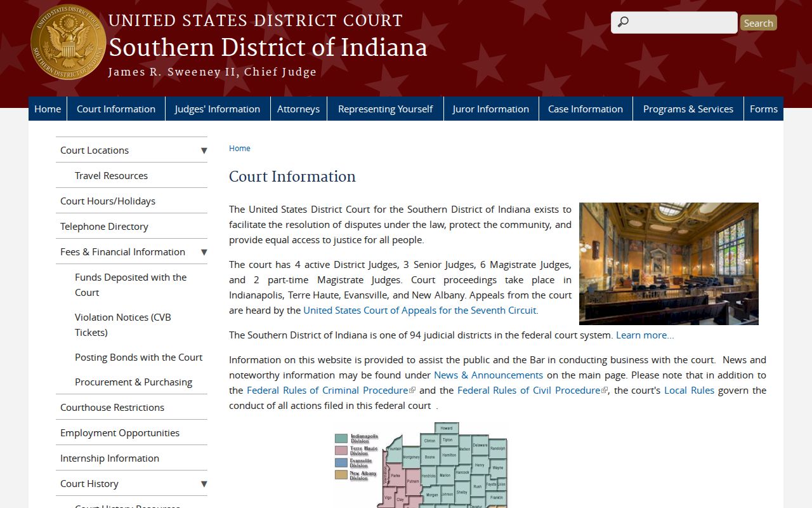
Task: Open Courthouse Restrictions sidebar link
Action: (x=112, y=407)
